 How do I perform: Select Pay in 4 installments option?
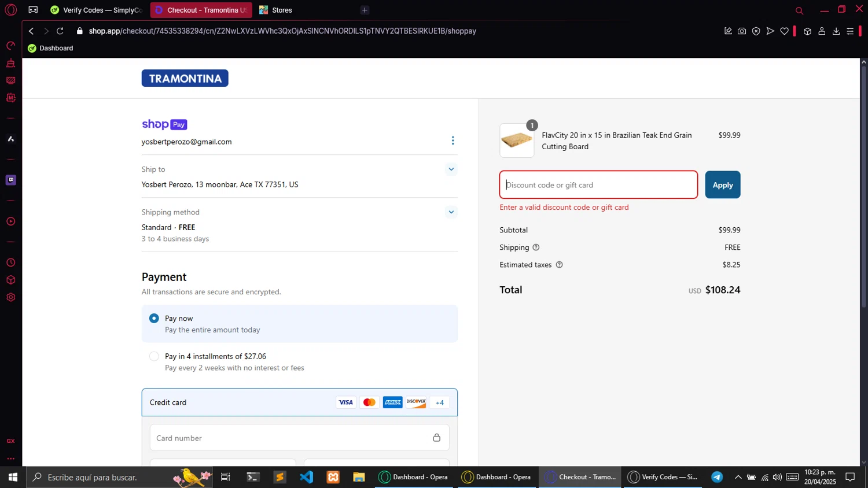point(154,356)
